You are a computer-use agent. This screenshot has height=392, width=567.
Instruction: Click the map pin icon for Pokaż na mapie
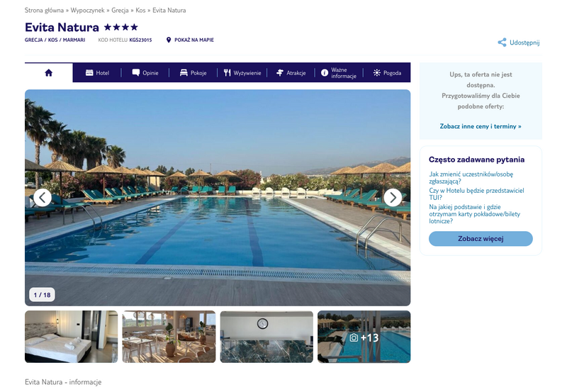click(x=169, y=40)
